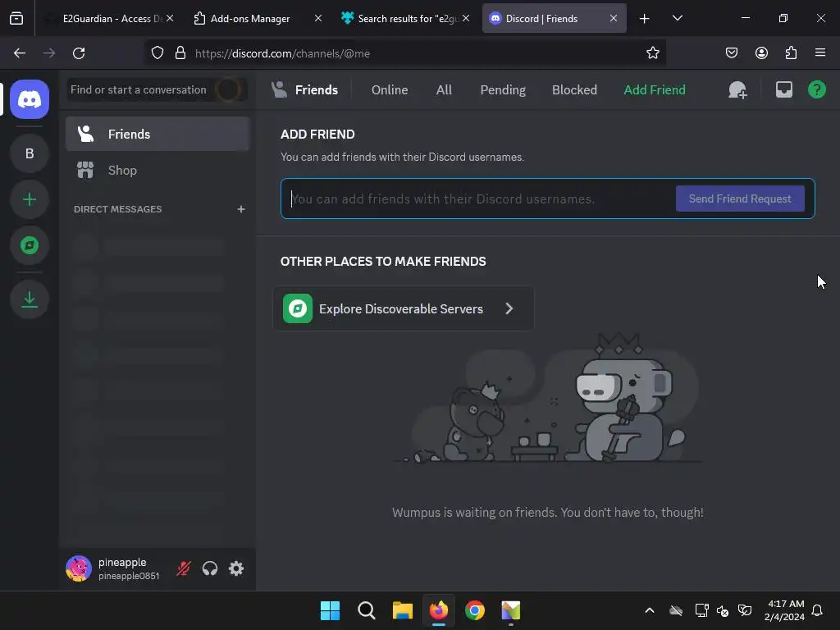Image resolution: width=840 pixels, height=630 pixels.
Task: Open a new browser tab
Action: point(645,19)
